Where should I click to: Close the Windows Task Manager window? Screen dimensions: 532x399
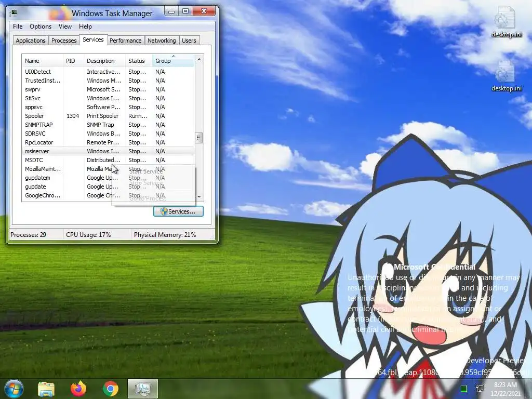click(204, 11)
